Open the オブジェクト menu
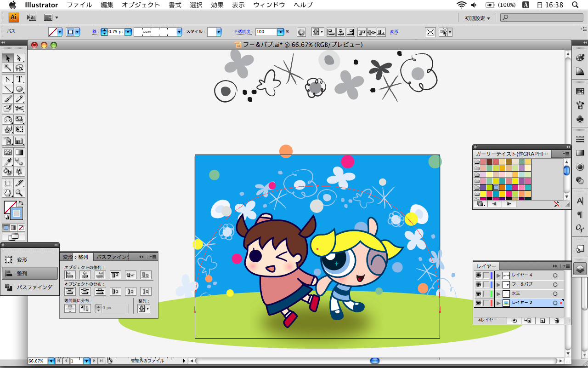 point(141,5)
